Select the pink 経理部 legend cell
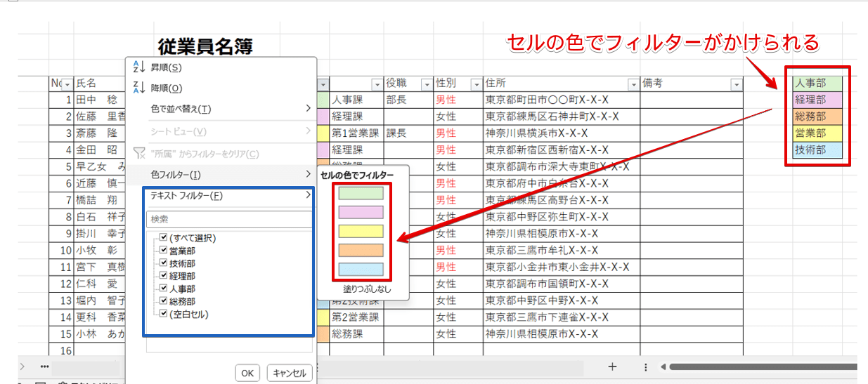This screenshot has width=868, height=384. (817, 100)
